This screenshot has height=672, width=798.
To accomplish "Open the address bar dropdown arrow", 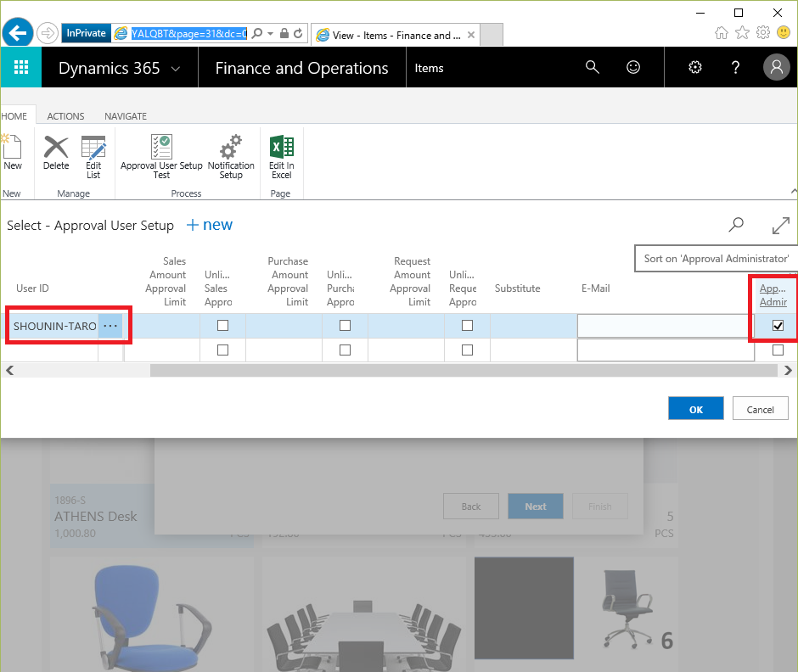I will (x=270, y=34).
